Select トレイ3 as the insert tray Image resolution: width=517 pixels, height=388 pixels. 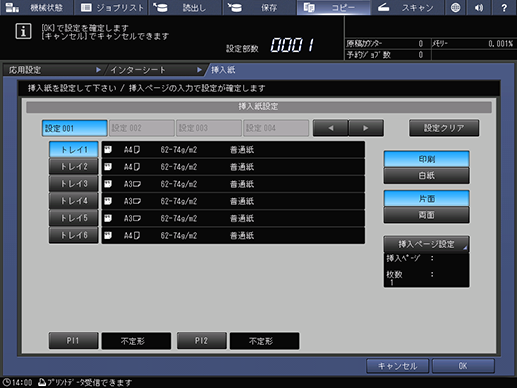click(x=74, y=184)
